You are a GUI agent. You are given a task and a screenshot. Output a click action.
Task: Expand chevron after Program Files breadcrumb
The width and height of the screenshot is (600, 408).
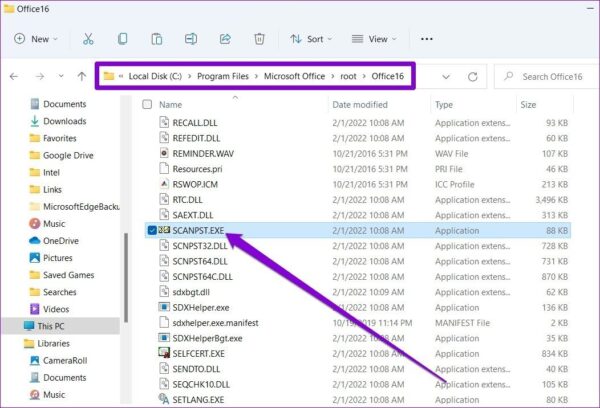pyautogui.click(x=256, y=77)
